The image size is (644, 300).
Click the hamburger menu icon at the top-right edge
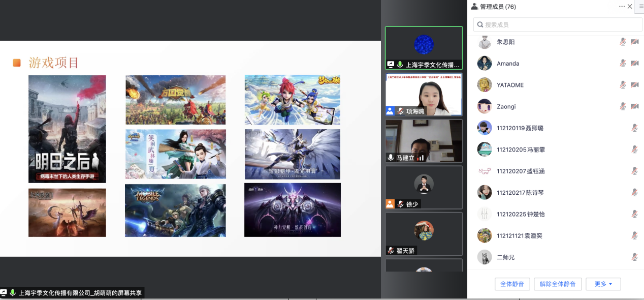coord(641,6)
